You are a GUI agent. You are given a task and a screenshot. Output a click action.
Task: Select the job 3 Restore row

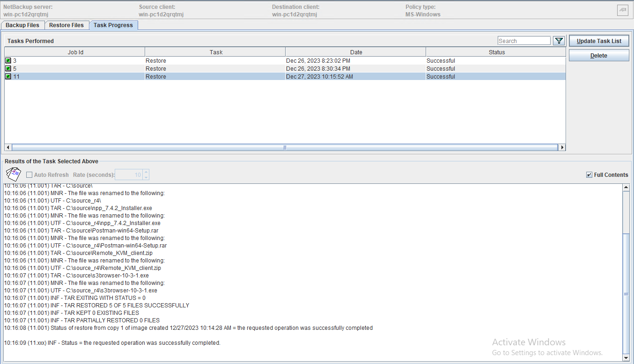(x=285, y=61)
